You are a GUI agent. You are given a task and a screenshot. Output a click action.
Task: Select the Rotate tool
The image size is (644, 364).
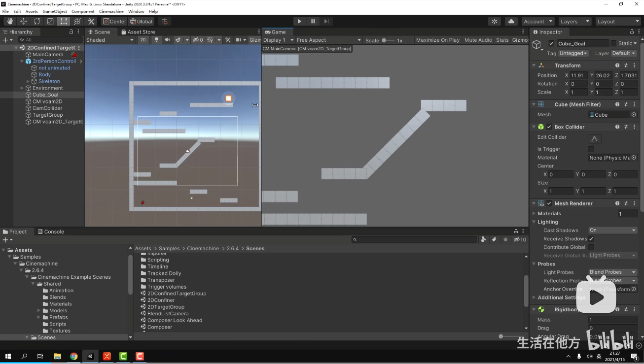tap(37, 21)
